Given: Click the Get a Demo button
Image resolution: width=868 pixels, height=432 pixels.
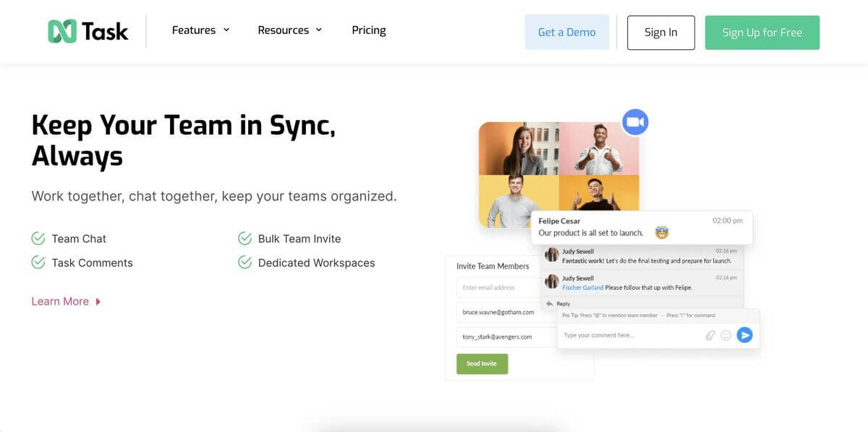Looking at the screenshot, I should (566, 33).
